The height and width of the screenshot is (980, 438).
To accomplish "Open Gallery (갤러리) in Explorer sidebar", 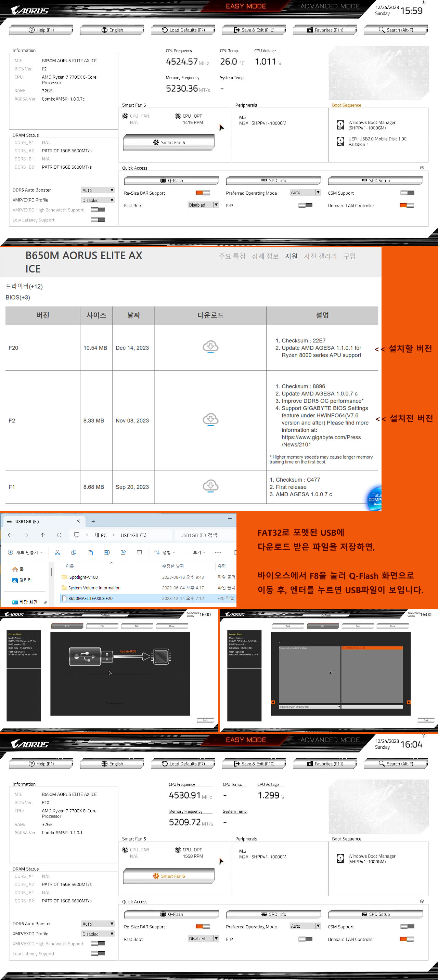I will pos(22,580).
